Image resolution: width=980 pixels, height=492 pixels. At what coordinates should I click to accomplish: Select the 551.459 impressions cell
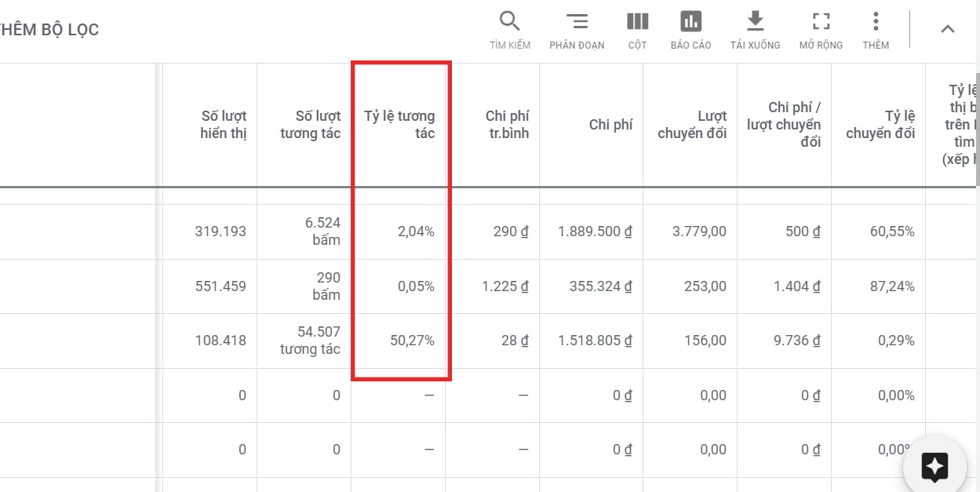pyautogui.click(x=210, y=286)
